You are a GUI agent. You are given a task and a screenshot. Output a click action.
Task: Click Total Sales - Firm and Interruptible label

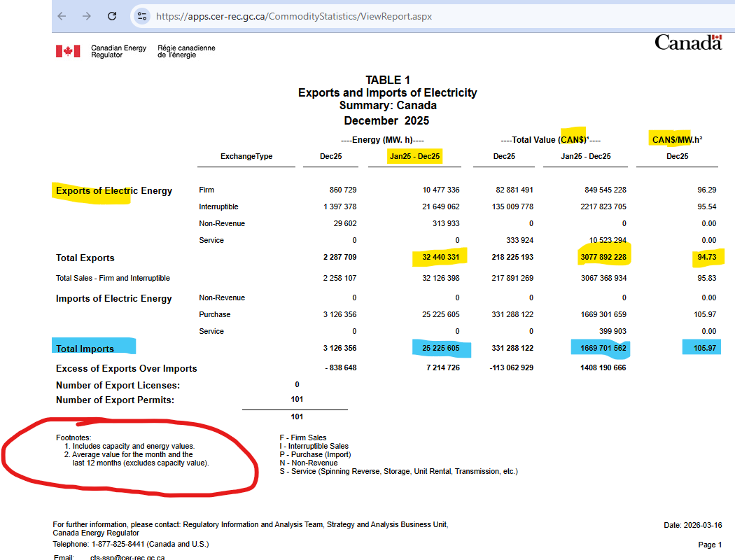point(113,279)
